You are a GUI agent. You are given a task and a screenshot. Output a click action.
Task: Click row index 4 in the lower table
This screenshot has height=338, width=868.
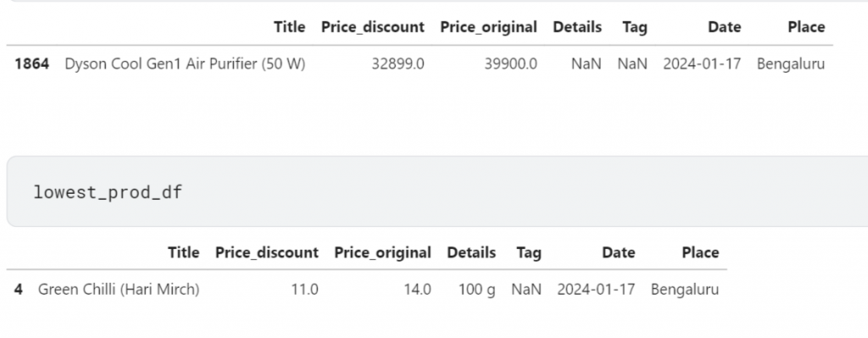point(19,290)
